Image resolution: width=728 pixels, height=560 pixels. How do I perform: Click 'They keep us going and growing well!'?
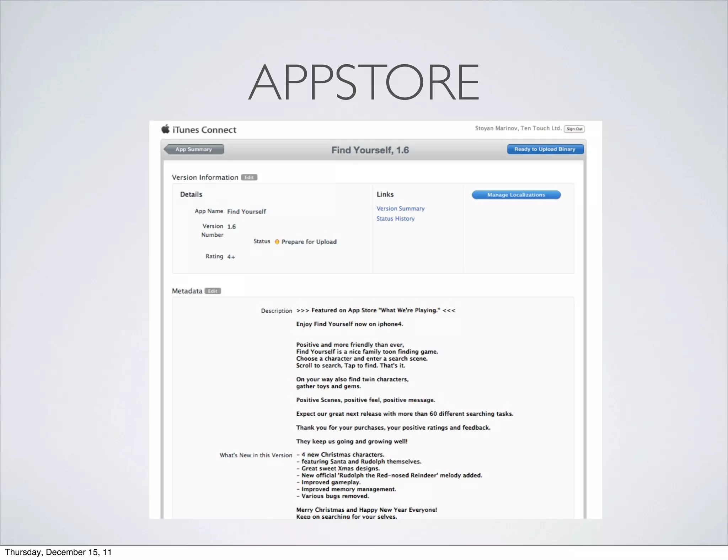352,441
